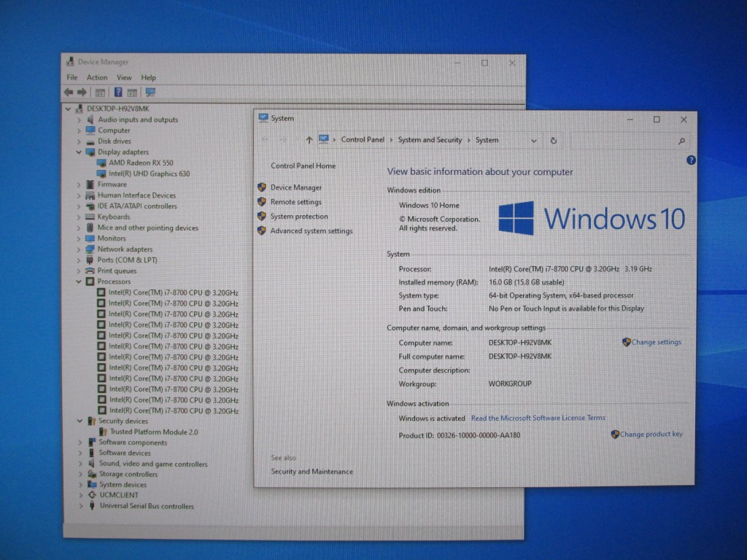Click System and Security in breadcrumb
Viewport: 747px width, 560px height.
(430, 139)
